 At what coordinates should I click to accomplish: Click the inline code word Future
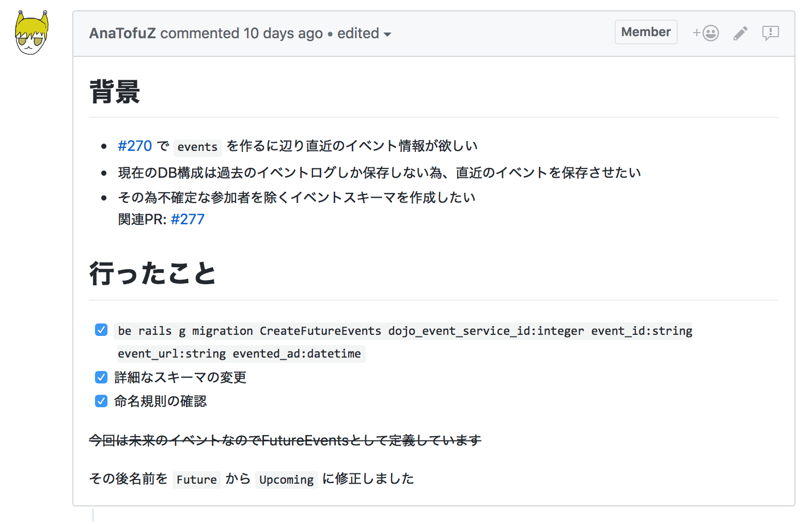[x=196, y=480]
